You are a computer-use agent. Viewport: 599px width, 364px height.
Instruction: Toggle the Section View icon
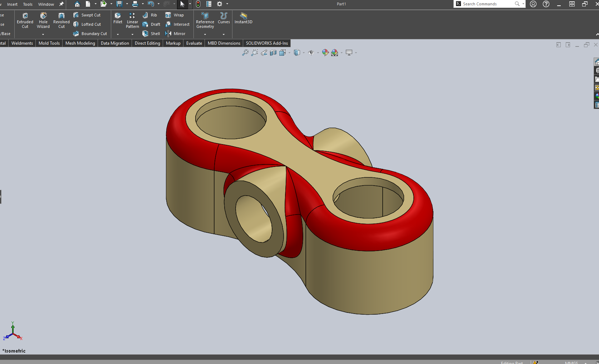(273, 53)
